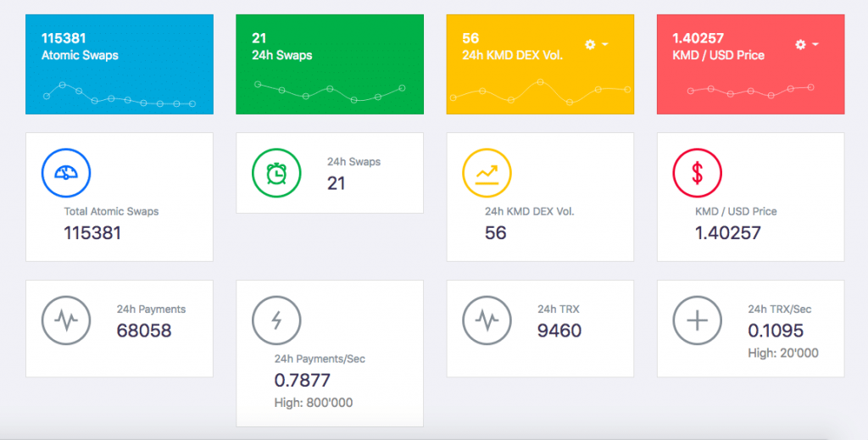This screenshot has width=868, height=440.
Task: Click '115381' under Total Atomic Swaps
Action: (92, 233)
